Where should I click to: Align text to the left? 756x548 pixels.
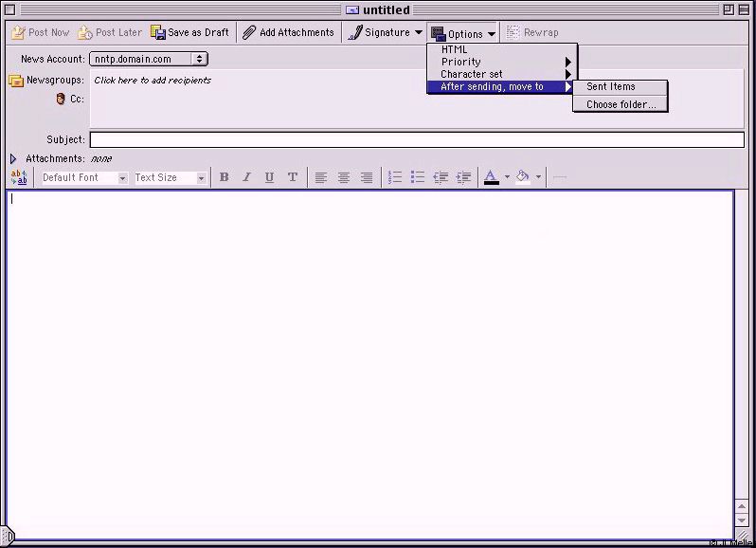pyautogui.click(x=321, y=177)
